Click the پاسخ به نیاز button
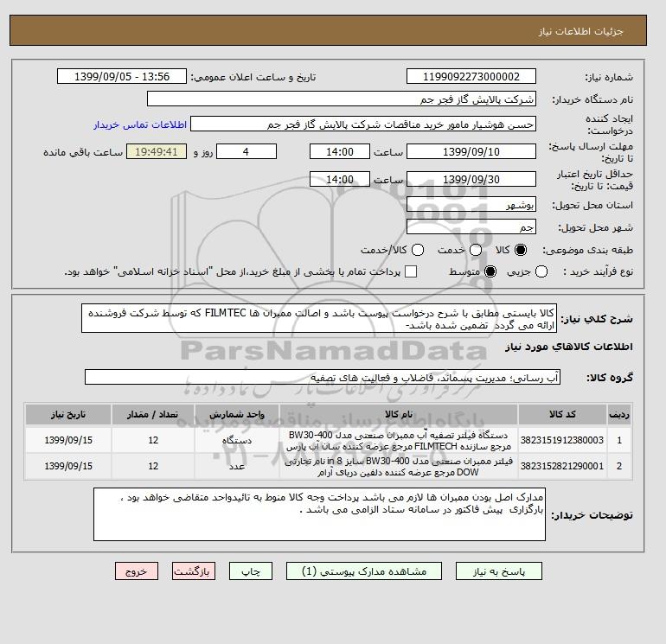Image resolution: width=666 pixels, height=644 pixels. tap(499, 571)
